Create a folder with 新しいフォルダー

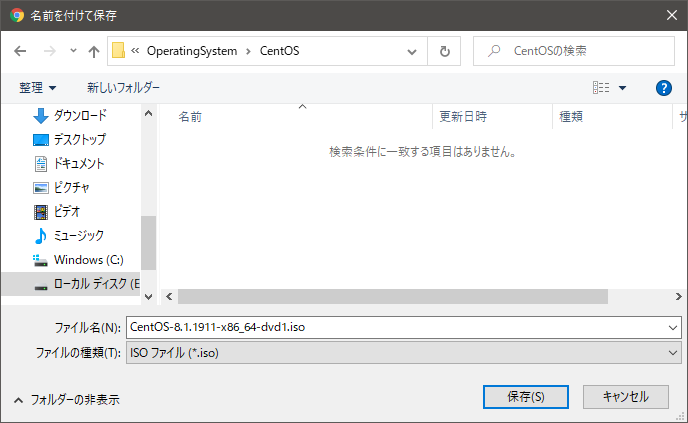click(x=123, y=88)
